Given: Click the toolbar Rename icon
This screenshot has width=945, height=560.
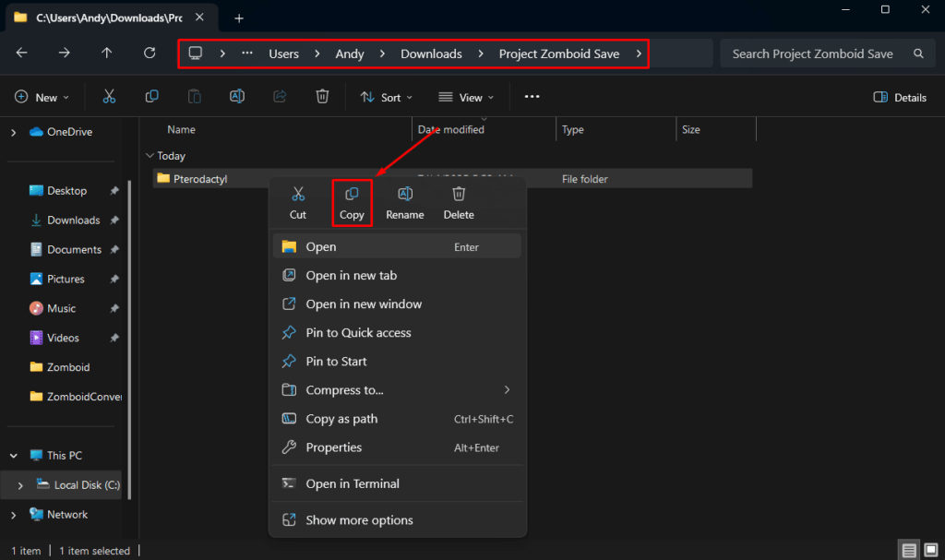Looking at the screenshot, I should point(237,97).
